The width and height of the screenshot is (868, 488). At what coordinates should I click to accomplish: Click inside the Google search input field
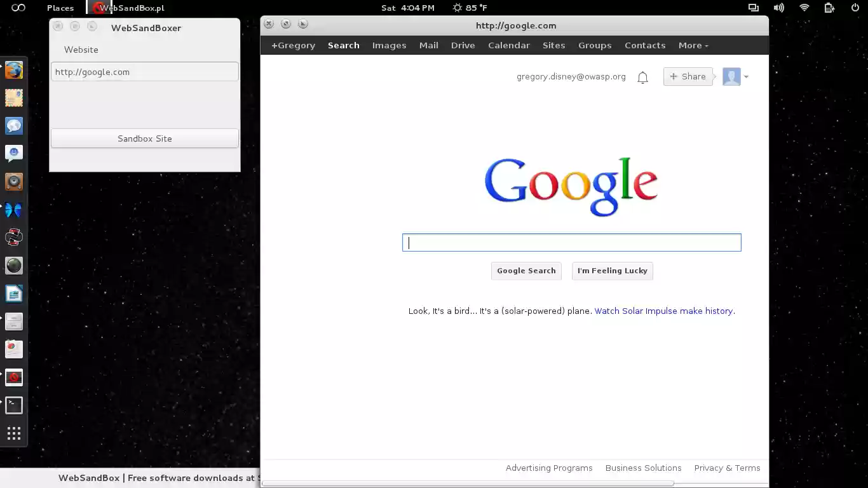click(x=571, y=242)
